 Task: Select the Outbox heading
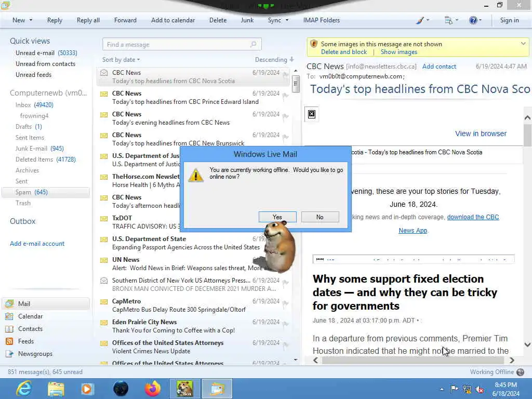pos(23,221)
